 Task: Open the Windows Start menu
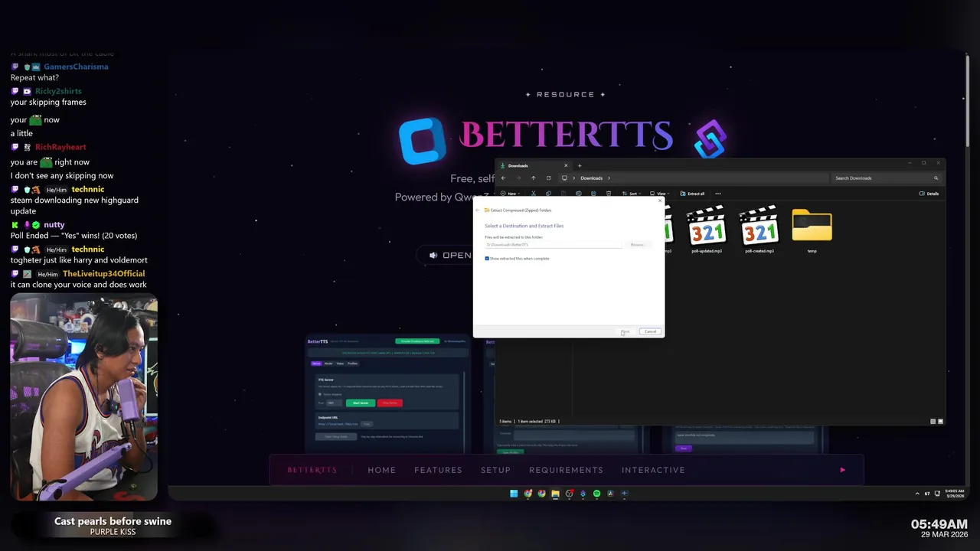(x=514, y=494)
